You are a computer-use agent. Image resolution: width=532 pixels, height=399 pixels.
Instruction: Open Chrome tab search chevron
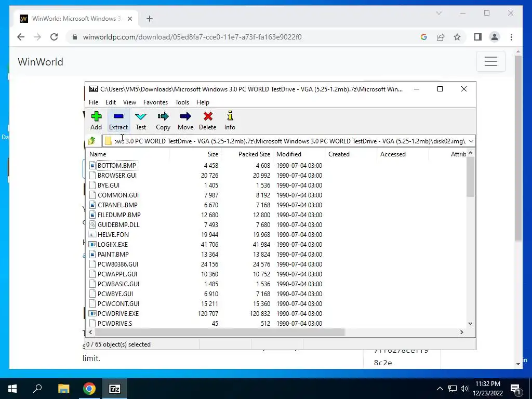[x=438, y=13]
